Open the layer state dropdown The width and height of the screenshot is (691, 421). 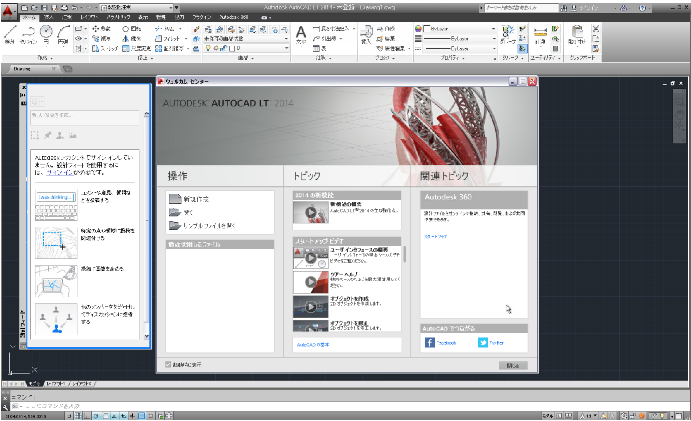click(x=246, y=38)
